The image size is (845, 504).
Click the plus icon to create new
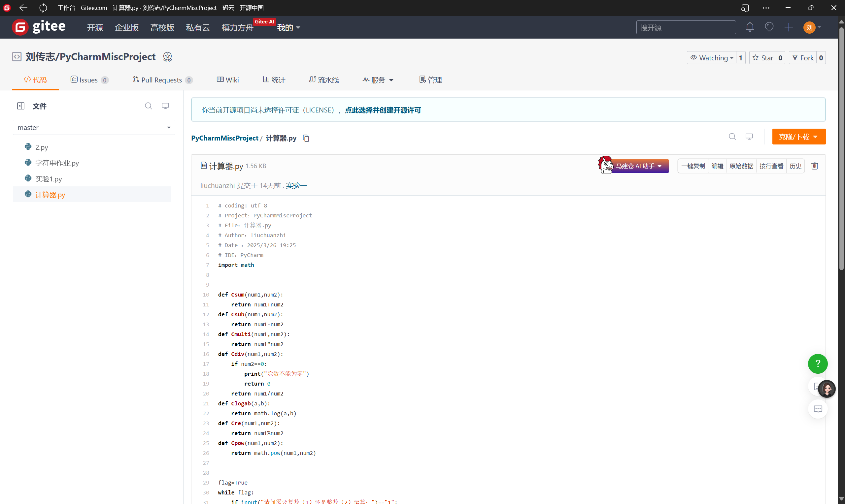[x=789, y=27]
